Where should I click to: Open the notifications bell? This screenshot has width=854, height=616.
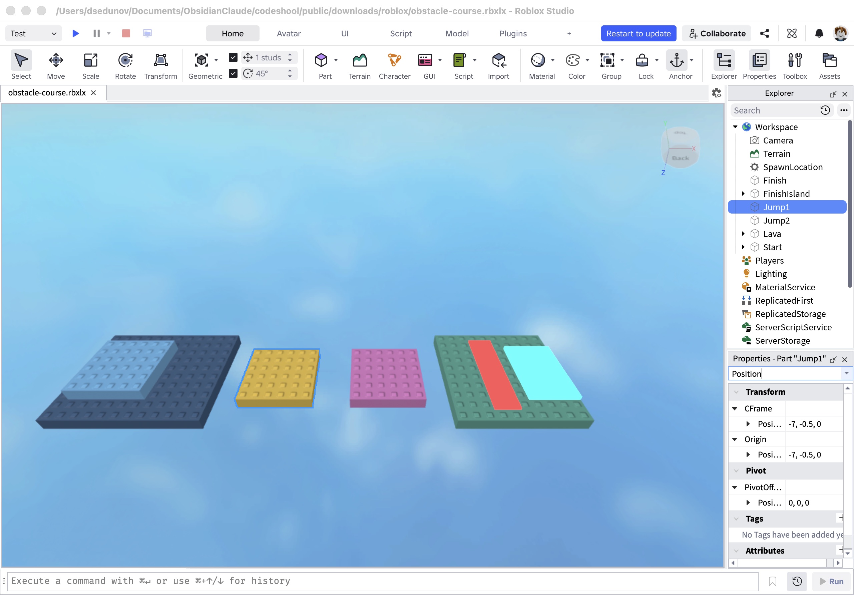point(819,33)
